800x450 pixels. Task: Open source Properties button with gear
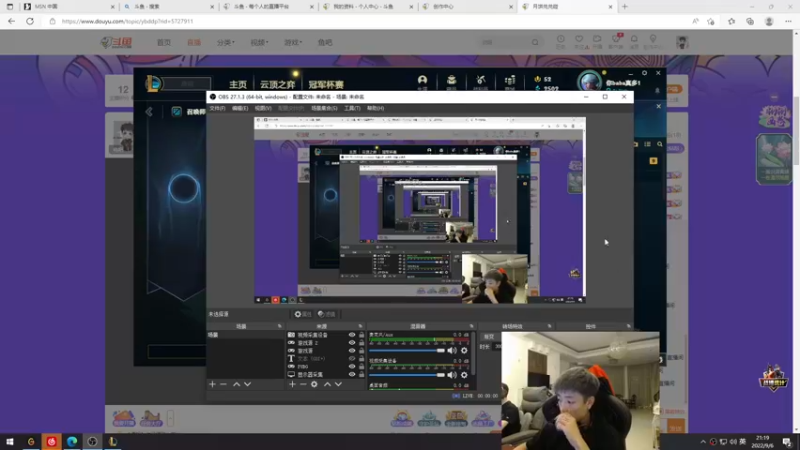[303, 314]
